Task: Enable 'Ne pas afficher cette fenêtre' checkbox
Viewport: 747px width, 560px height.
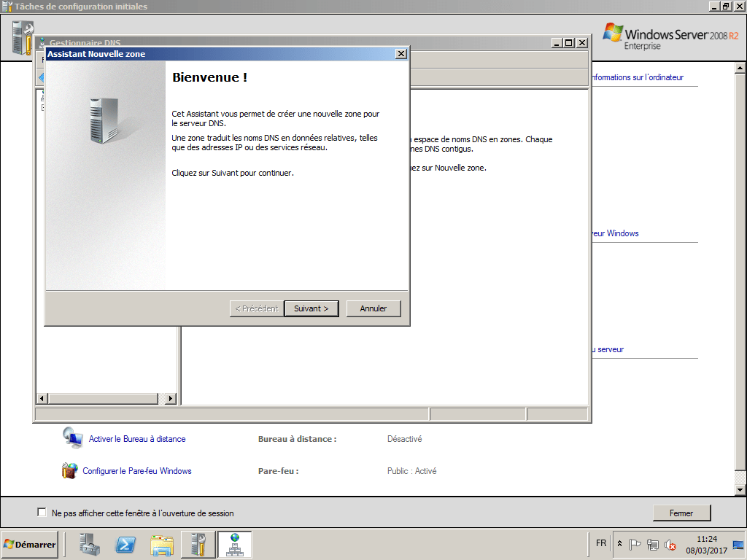Action: (42, 513)
